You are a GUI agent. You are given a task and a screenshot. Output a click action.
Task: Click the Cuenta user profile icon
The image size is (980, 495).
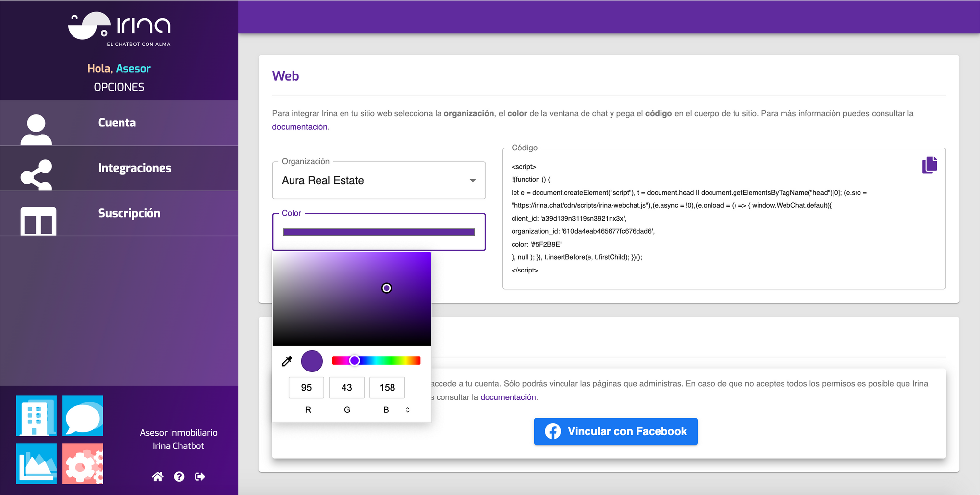(x=36, y=129)
